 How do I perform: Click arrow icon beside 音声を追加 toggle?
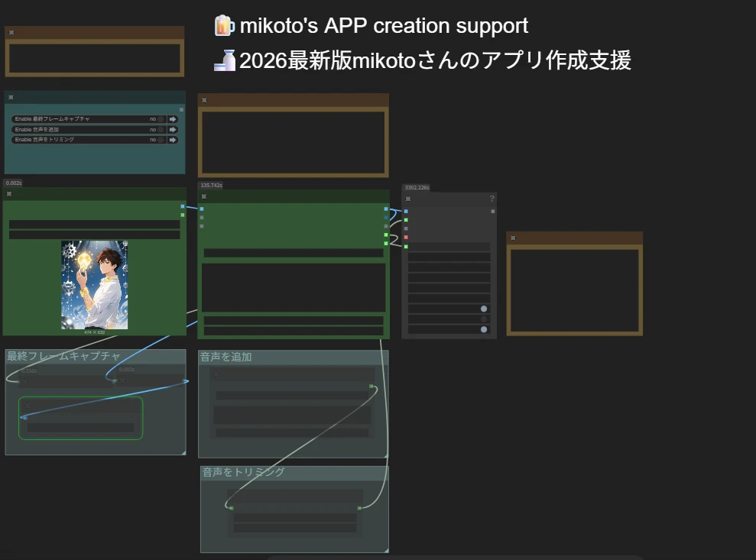173,130
